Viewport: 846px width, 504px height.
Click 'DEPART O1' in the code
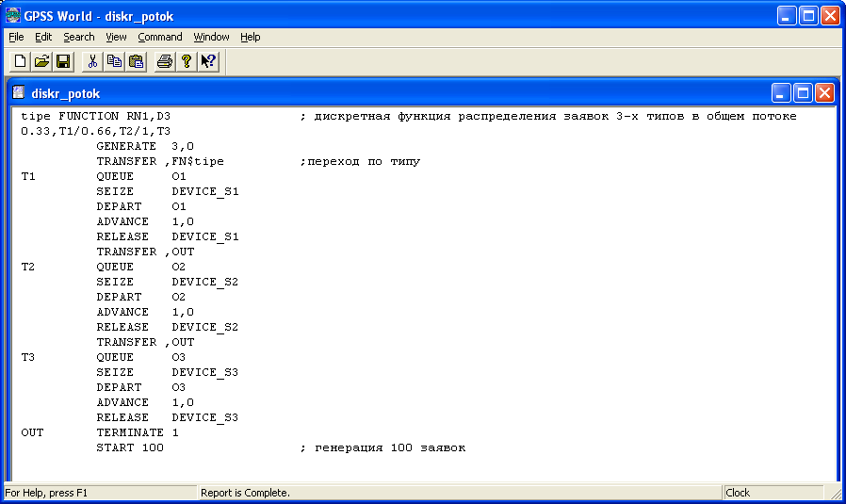pos(140,206)
